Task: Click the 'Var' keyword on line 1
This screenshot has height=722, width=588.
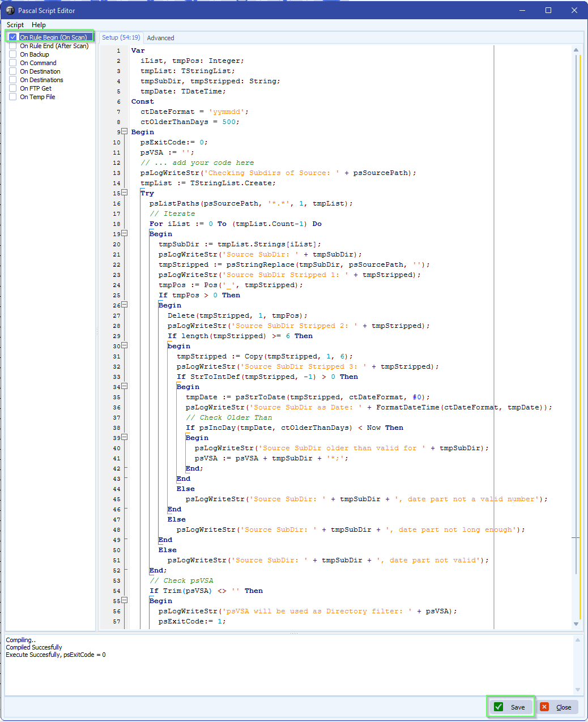Action: click(138, 50)
